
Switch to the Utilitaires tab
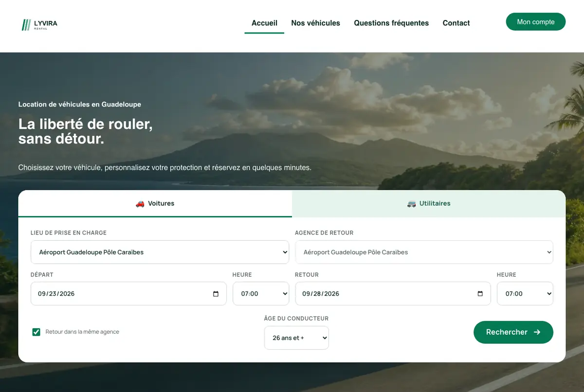point(429,203)
